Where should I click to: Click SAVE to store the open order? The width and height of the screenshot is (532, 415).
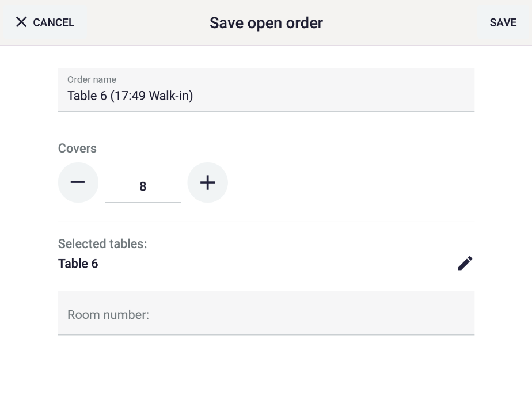coord(503,22)
